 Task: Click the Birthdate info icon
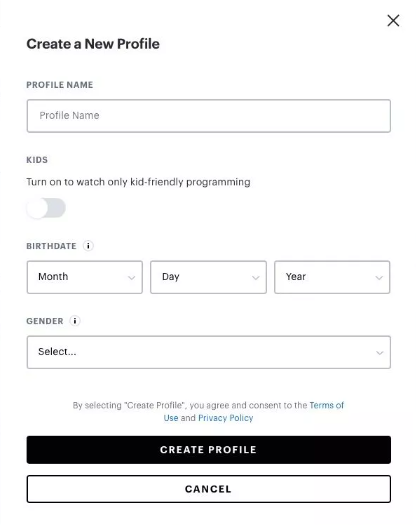coord(88,246)
